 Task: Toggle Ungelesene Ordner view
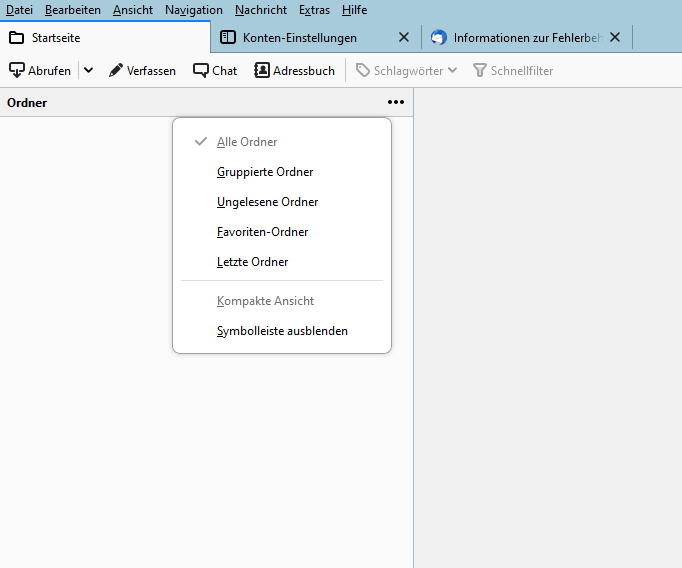(x=267, y=202)
